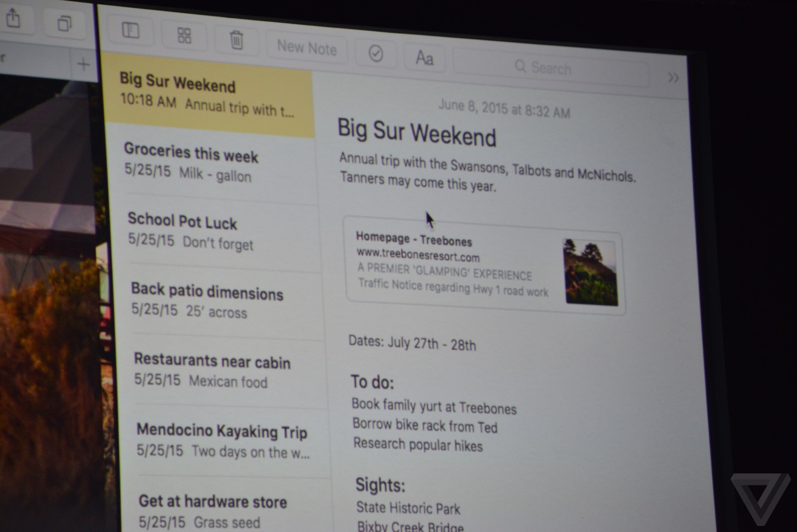Click the 25' across preview text
Image resolution: width=797 pixels, height=532 pixels.
(216, 312)
